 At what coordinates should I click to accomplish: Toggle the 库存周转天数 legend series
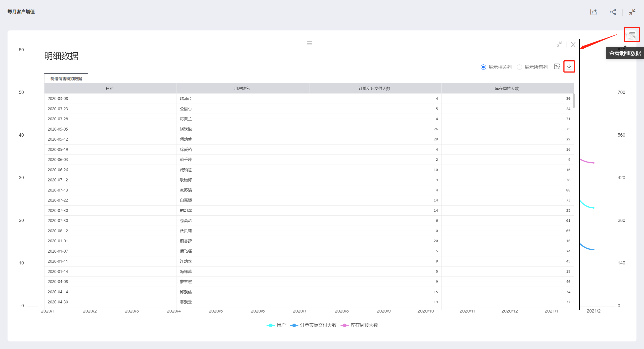pos(360,325)
